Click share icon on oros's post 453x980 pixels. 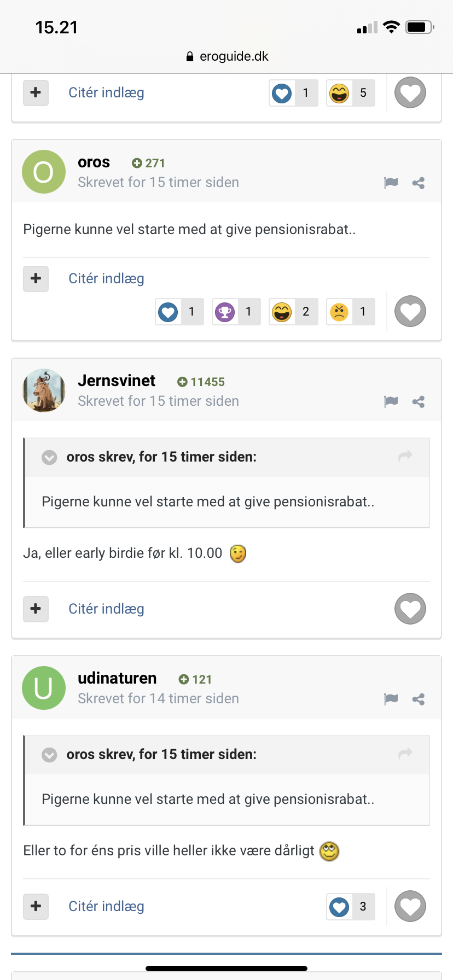point(419,183)
